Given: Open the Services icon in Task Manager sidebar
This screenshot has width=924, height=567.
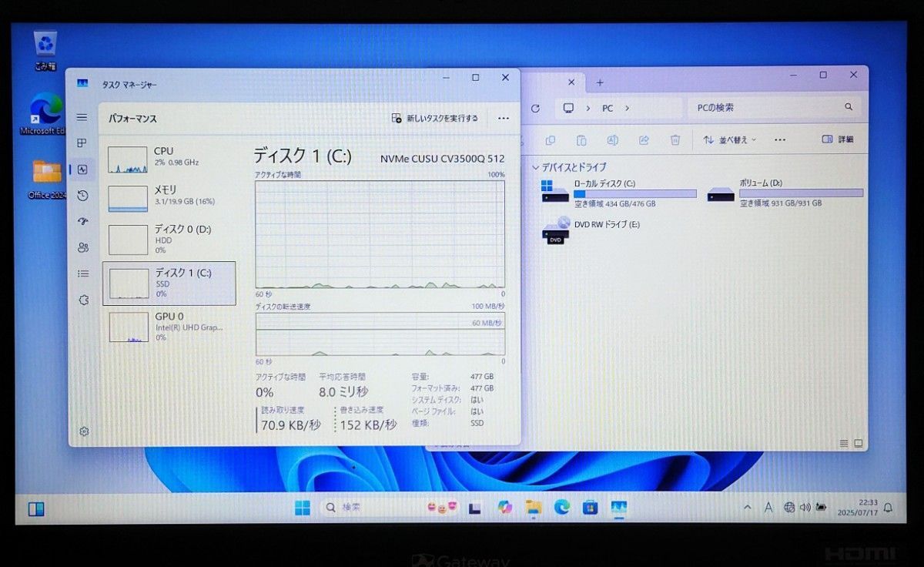Looking at the screenshot, I should point(82,300).
